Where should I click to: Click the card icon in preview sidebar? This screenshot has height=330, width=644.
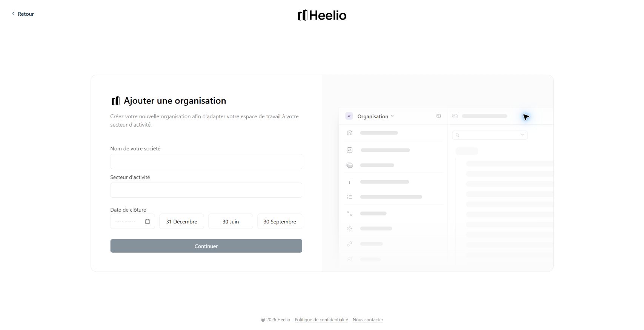350,165
